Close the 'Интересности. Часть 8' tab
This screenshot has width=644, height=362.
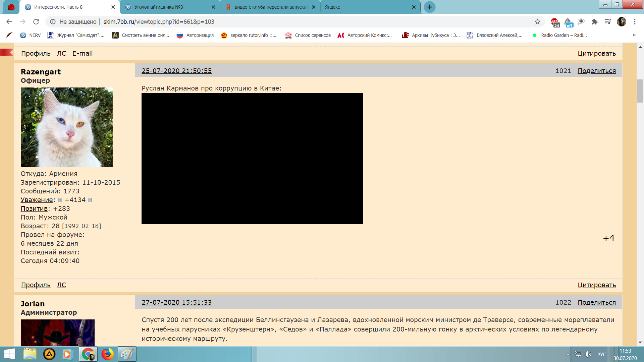(113, 7)
